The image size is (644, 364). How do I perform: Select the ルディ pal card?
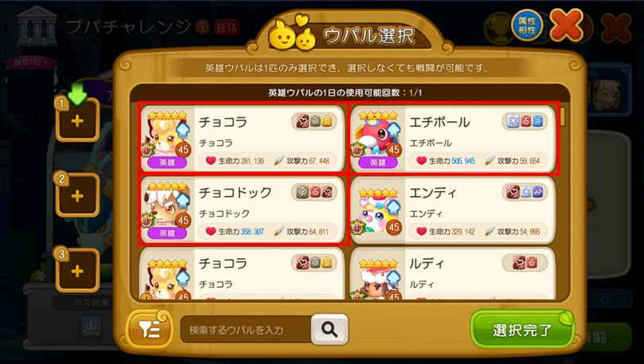pos(453,273)
